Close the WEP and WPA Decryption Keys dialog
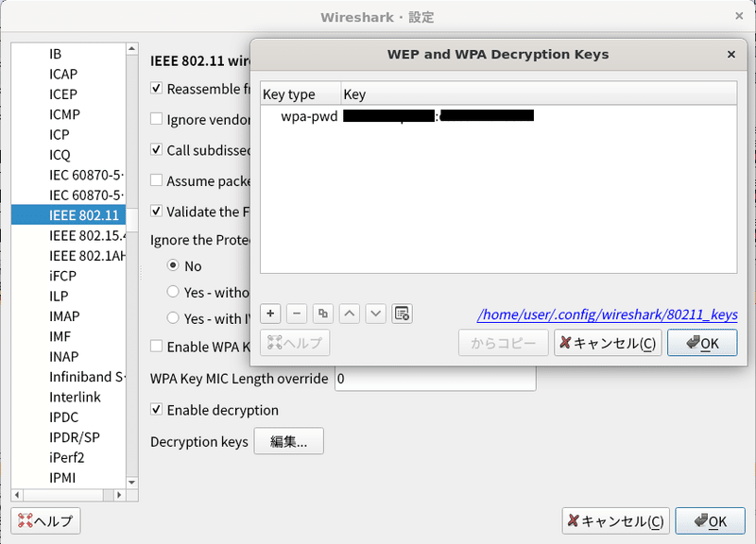This screenshot has height=544, width=756. [730, 55]
